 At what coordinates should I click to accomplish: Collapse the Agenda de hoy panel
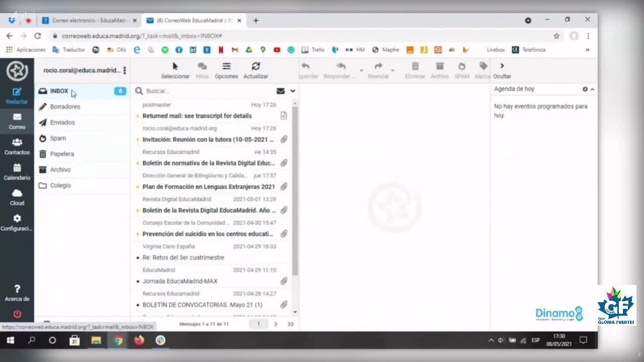click(x=592, y=89)
